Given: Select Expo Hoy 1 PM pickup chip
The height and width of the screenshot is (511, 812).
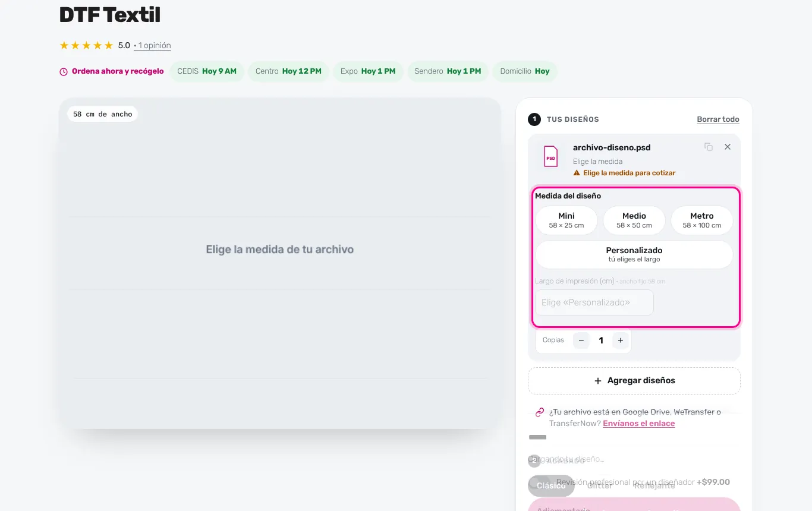Looking at the screenshot, I should [x=368, y=71].
